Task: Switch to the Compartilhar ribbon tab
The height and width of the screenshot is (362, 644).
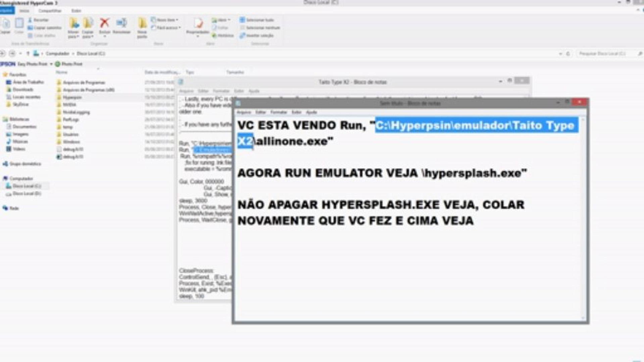Action: tap(50, 11)
